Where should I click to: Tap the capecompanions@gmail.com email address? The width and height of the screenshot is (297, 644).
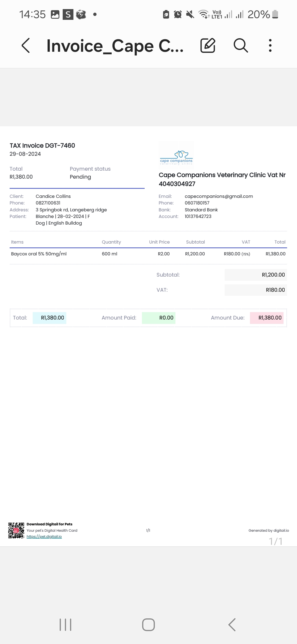219,196
